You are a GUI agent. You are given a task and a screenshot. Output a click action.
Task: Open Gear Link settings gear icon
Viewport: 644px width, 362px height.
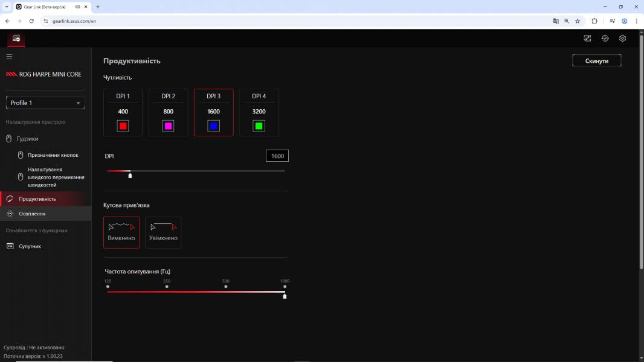tap(622, 38)
